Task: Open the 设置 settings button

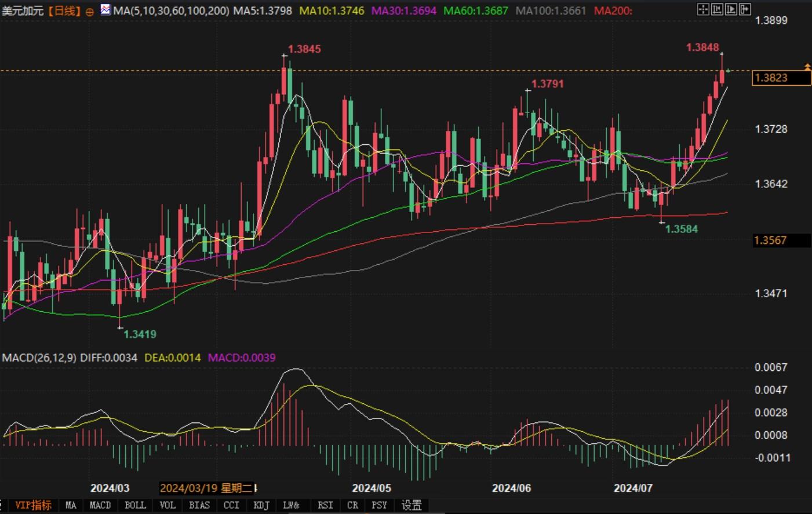Action: pyautogui.click(x=412, y=505)
